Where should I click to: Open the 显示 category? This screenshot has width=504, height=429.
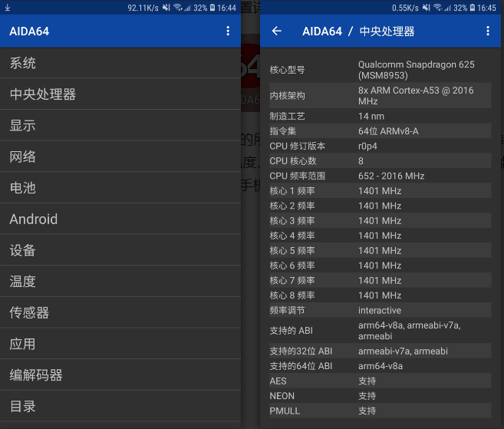pos(120,125)
